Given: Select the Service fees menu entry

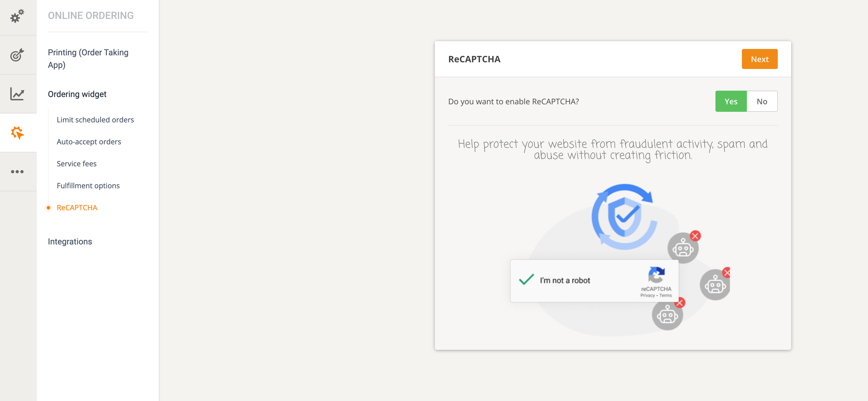Looking at the screenshot, I should click(77, 164).
